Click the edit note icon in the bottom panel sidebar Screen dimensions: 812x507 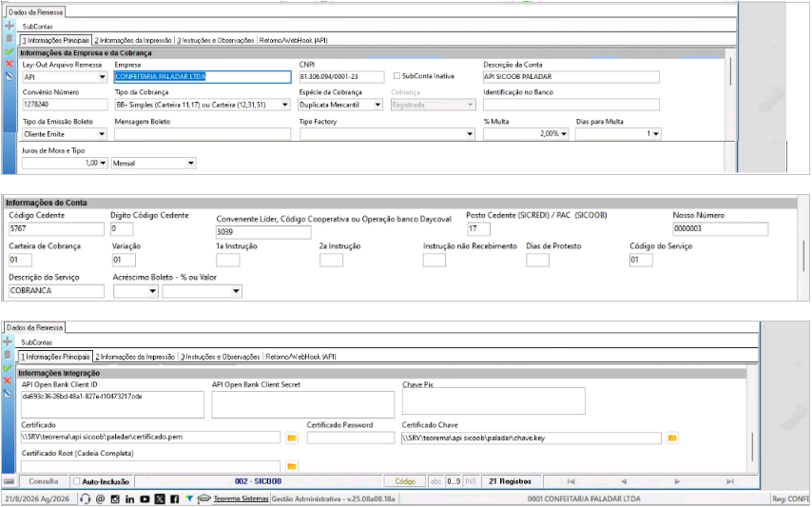8,393
